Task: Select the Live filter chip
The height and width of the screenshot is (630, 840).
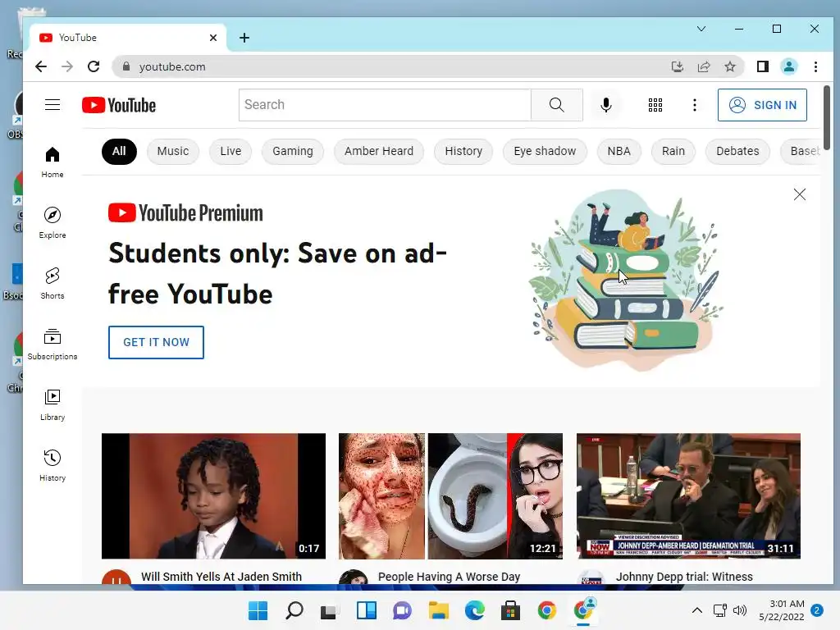Action: click(231, 152)
